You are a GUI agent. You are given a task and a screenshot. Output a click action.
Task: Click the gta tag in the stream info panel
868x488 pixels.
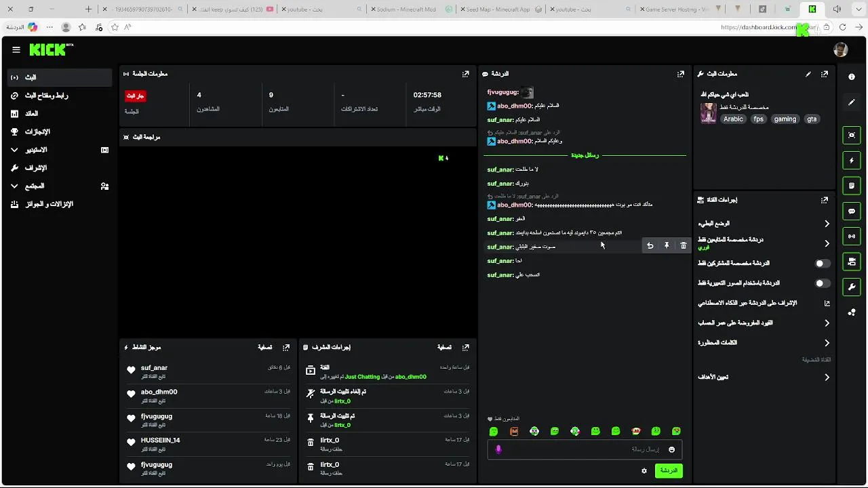click(812, 119)
